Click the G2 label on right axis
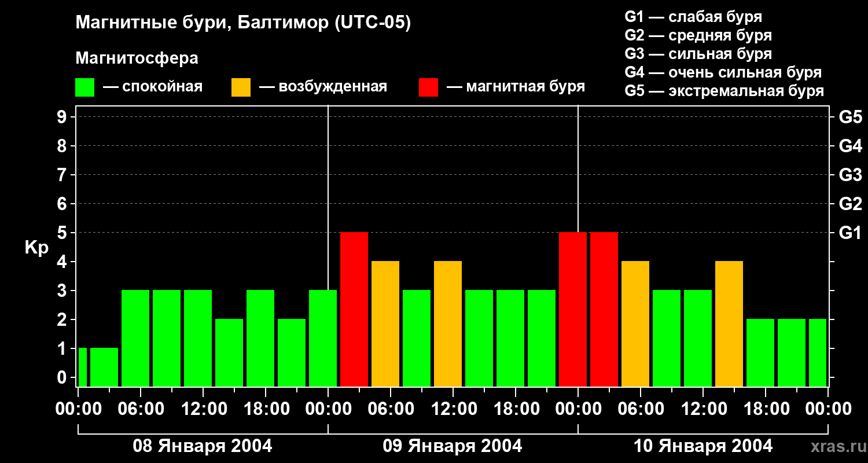This screenshot has width=868, height=463. click(850, 204)
